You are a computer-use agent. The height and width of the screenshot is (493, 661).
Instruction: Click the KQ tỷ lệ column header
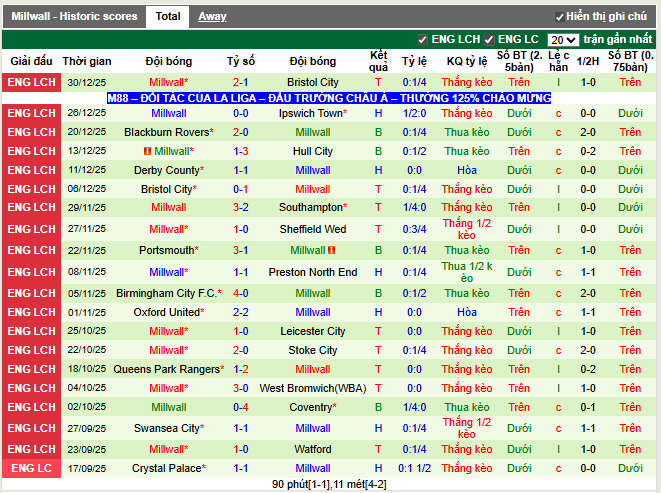click(x=467, y=62)
